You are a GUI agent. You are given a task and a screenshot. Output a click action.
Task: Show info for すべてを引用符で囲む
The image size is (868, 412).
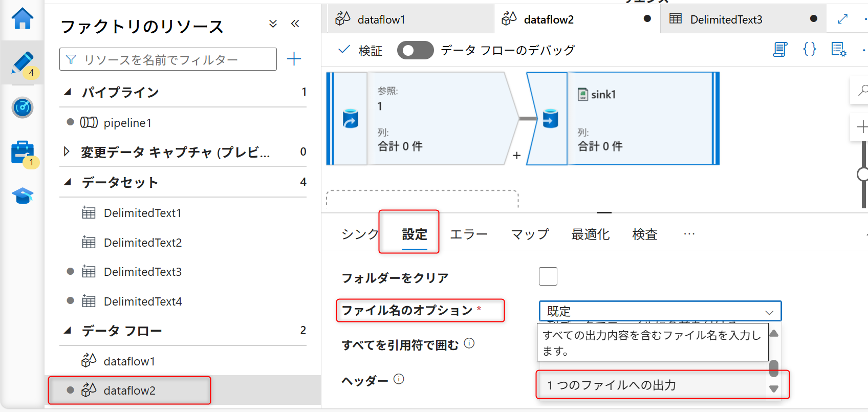469,343
